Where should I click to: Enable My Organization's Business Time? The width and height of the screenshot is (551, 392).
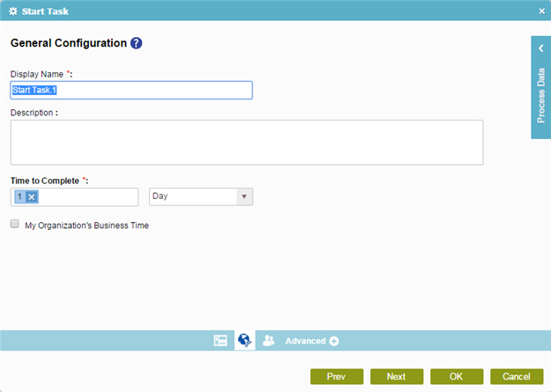click(x=15, y=224)
